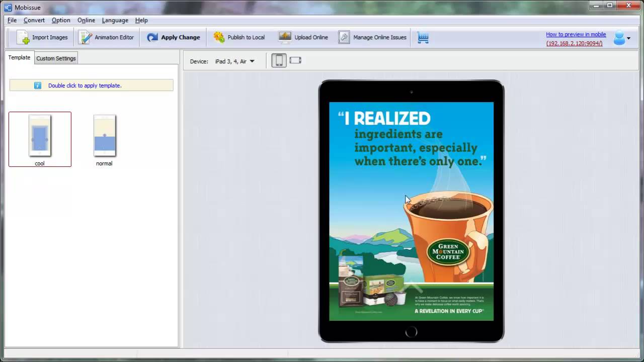Click Publish to Local
Image resolution: width=644 pixels, height=362 pixels.
[x=239, y=37]
